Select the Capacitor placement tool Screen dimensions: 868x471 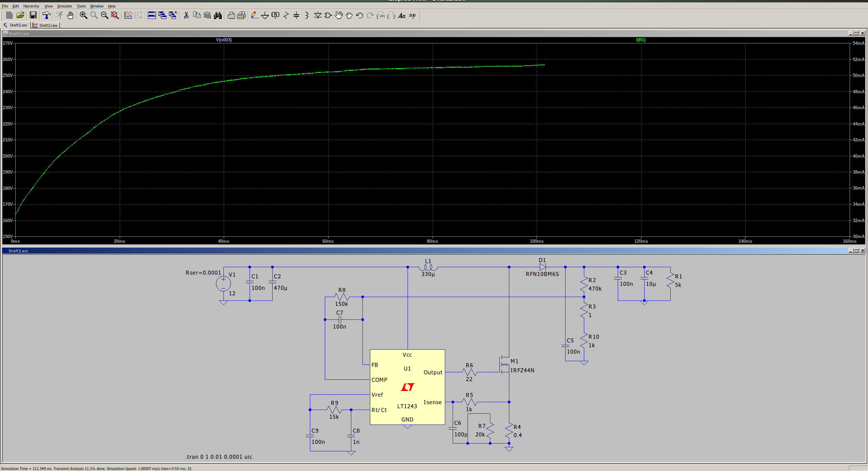[296, 15]
